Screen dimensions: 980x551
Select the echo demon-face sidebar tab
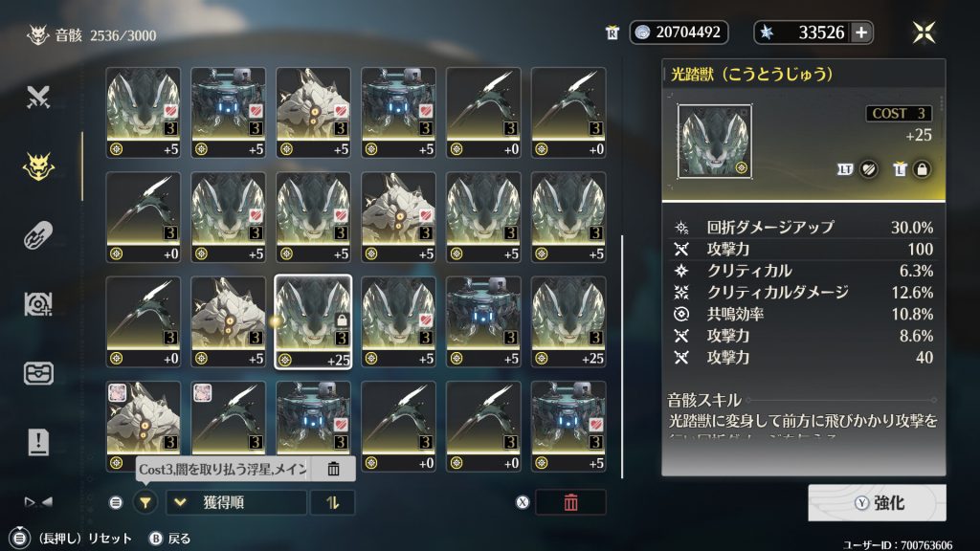38,166
